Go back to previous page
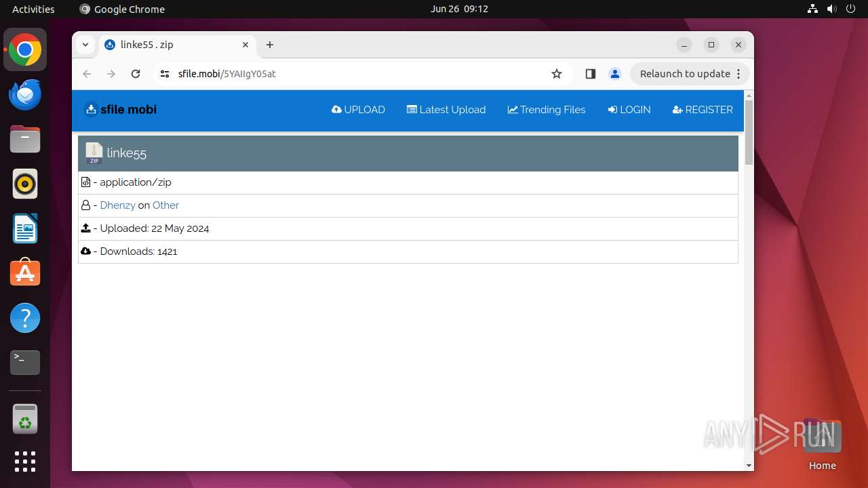This screenshot has width=868, height=488. click(x=87, y=74)
